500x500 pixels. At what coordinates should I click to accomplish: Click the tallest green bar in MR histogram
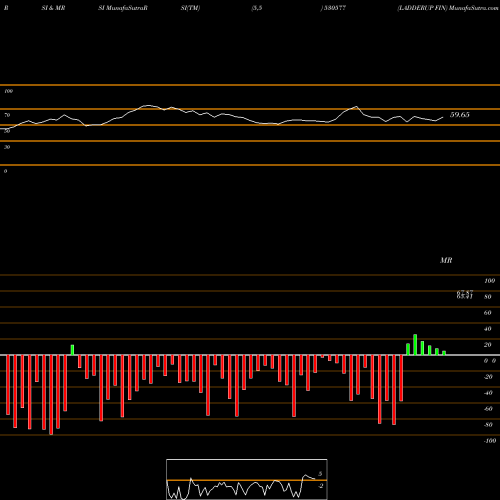[x=415, y=345]
